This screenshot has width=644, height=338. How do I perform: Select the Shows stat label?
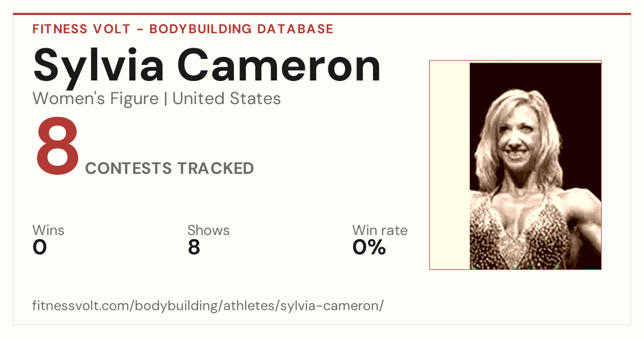tap(208, 231)
